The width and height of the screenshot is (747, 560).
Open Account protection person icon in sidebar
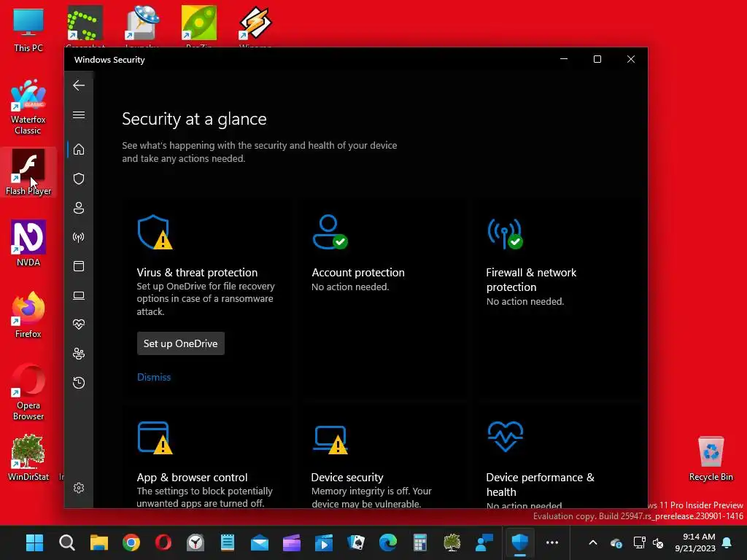(x=79, y=208)
